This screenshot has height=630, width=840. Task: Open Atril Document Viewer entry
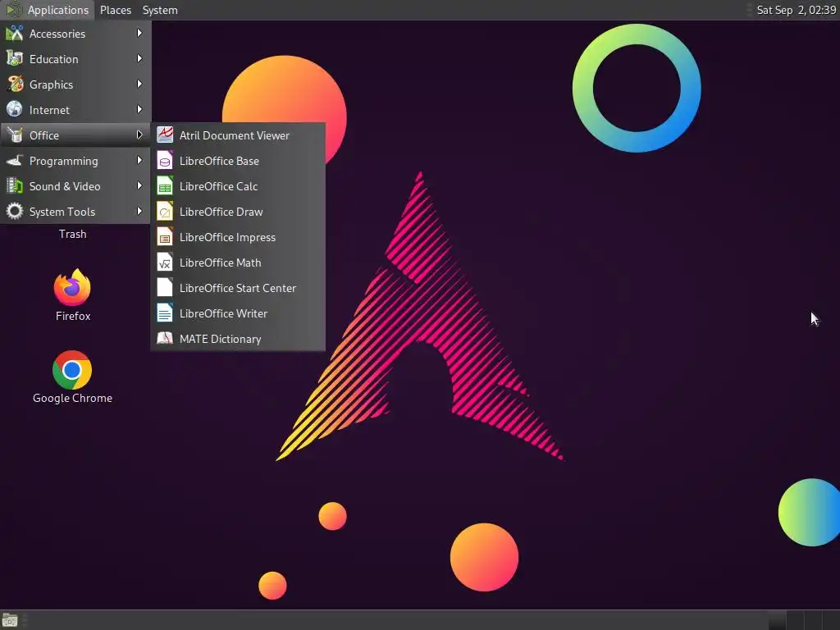pyautogui.click(x=238, y=135)
